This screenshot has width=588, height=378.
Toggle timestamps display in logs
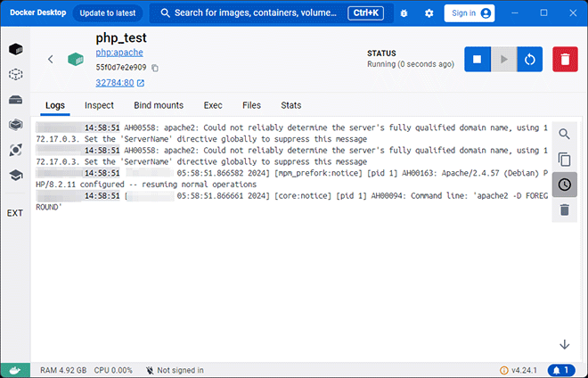(x=564, y=185)
